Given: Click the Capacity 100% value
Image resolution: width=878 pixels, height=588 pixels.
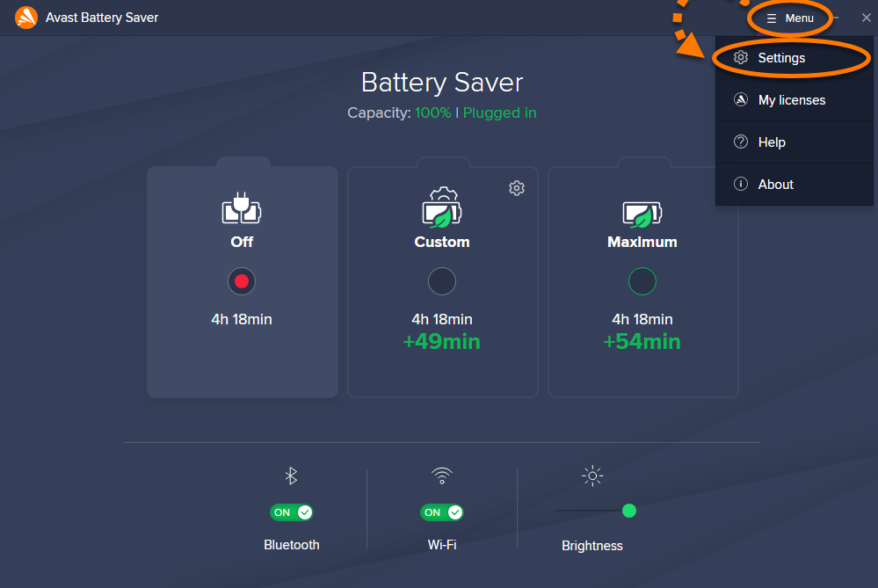Looking at the screenshot, I should click(x=432, y=113).
